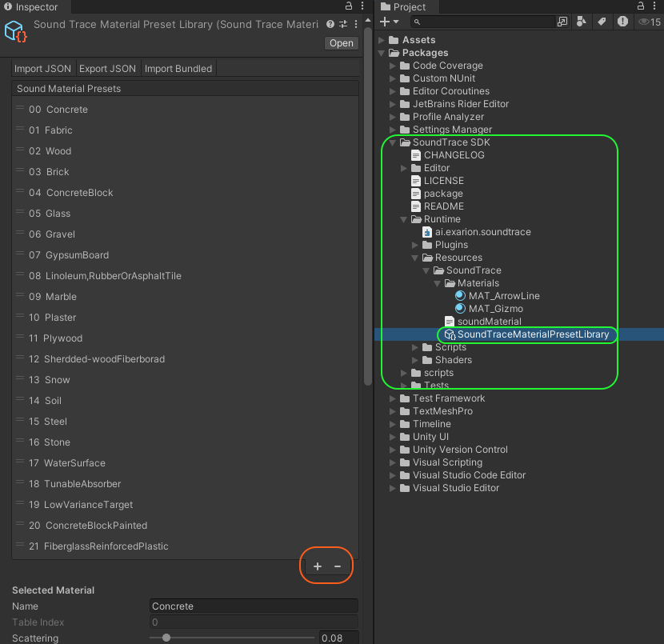Filter Project search by type
The image size is (664, 644).
582,22
